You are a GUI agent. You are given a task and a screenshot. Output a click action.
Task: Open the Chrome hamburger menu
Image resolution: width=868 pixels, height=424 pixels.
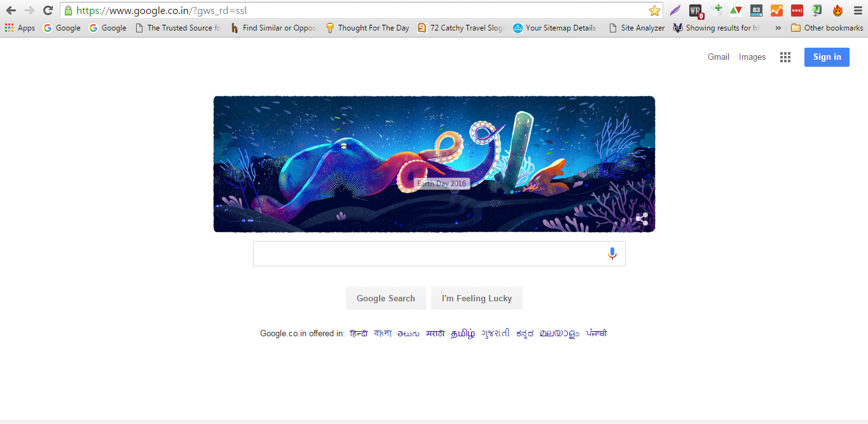point(858,10)
